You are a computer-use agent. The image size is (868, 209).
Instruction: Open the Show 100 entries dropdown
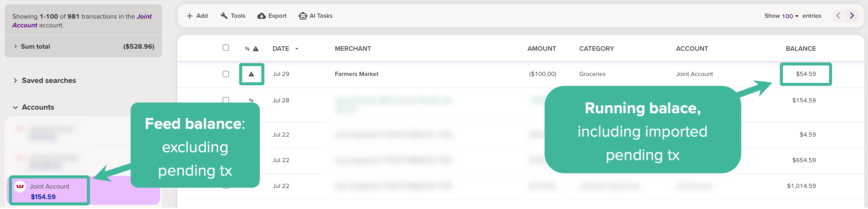(790, 16)
